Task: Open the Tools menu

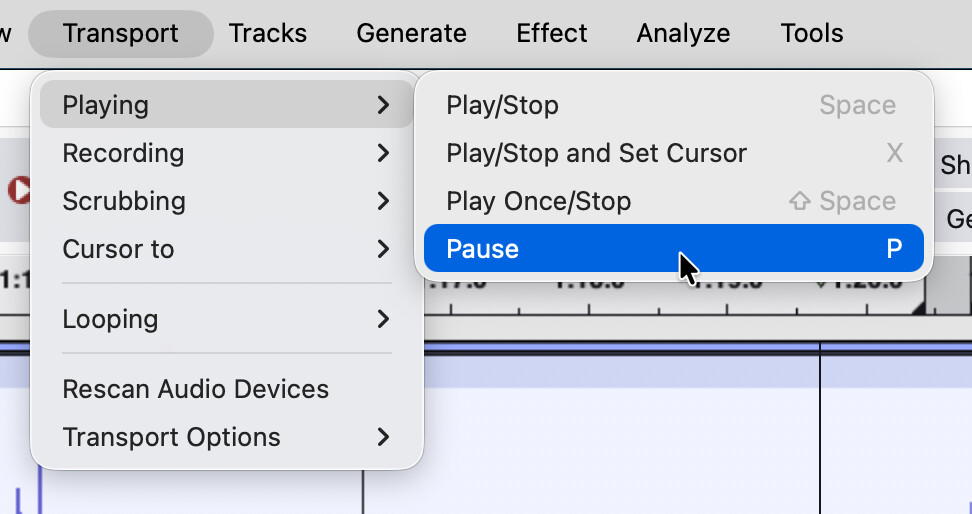Action: (811, 33)
